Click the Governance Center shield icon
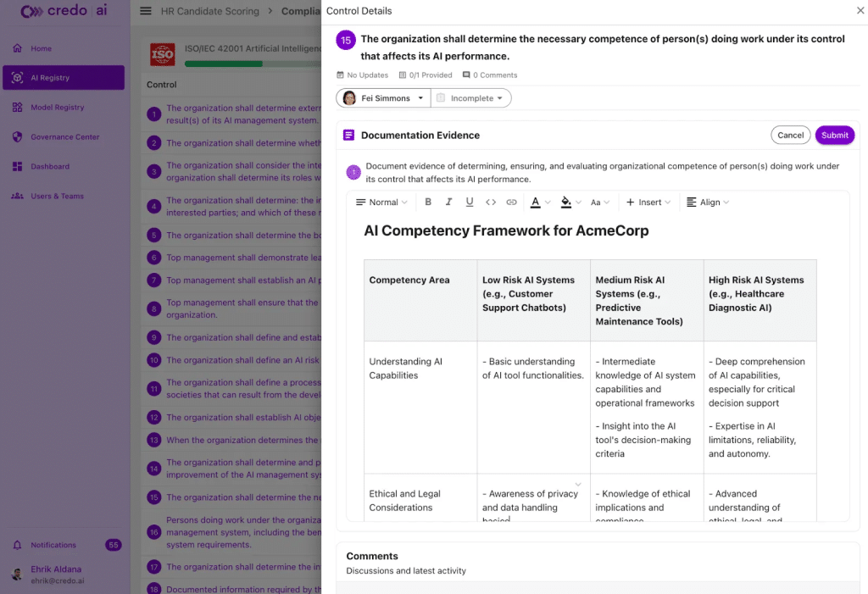Viewport: 868px width, 594px height. 17,136
